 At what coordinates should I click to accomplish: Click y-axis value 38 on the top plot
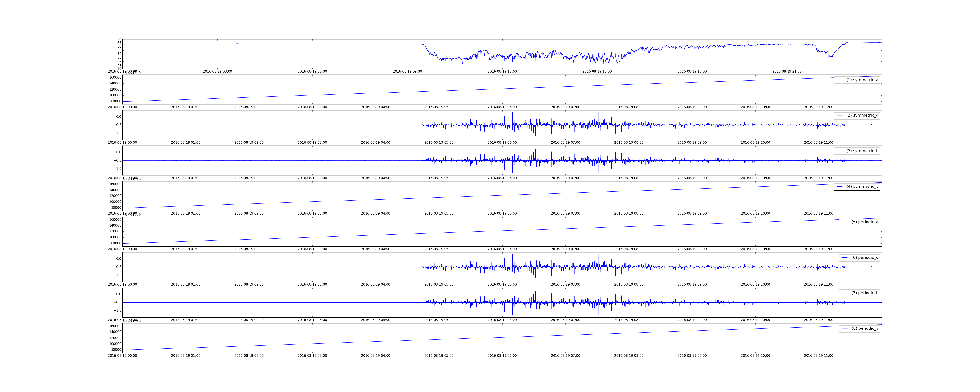(x=119, y=39)
